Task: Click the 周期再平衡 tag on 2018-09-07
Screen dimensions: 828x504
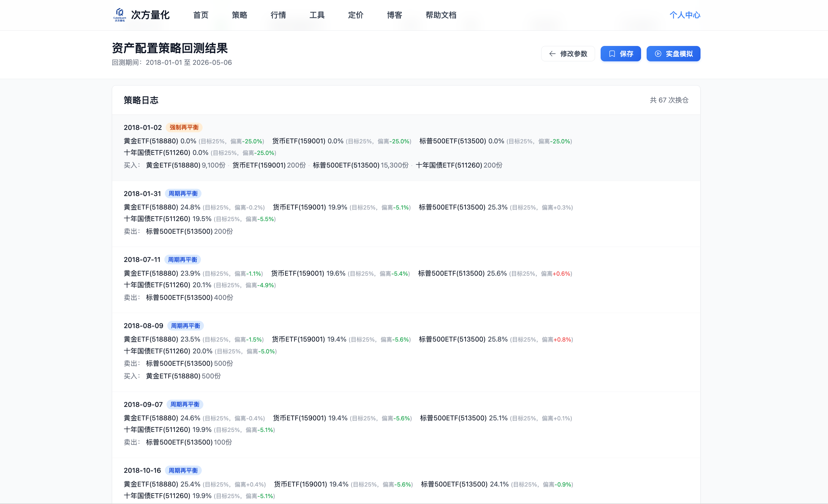Action: [x=185, y=404]
